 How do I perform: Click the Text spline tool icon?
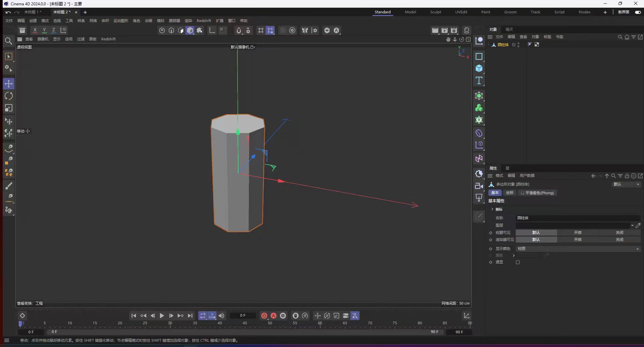pyautogui.click(x=479, y=80)
